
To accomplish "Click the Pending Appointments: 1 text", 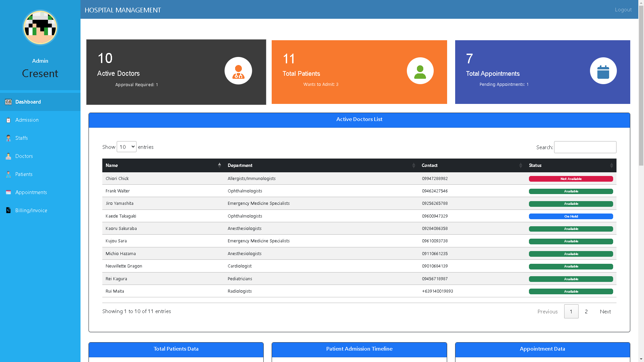I will pyautogui.click(x=504, y=84).
